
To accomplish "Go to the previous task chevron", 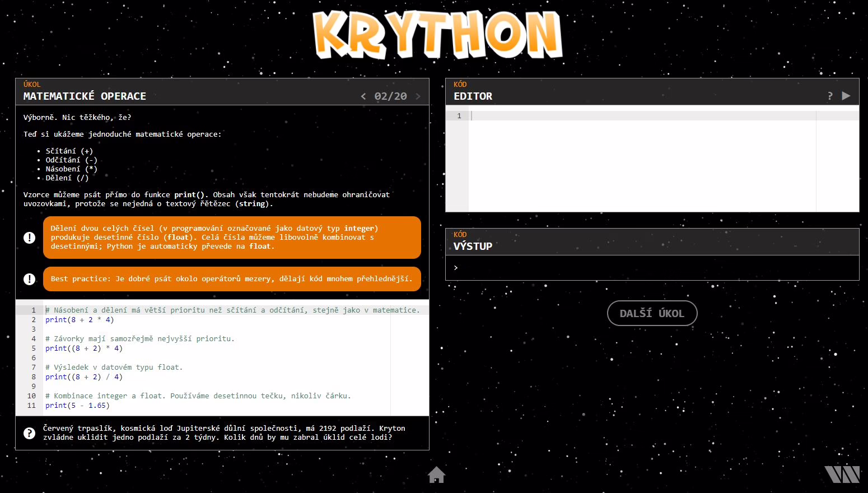I will coord(363,96).
